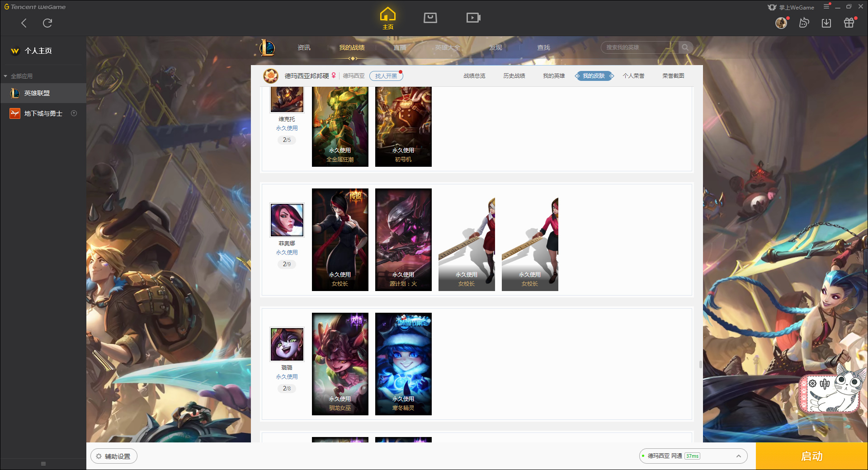868x470 pixels.
Task: Open the 全金属狂潮 skin card
Action: [x=340, y=127]
